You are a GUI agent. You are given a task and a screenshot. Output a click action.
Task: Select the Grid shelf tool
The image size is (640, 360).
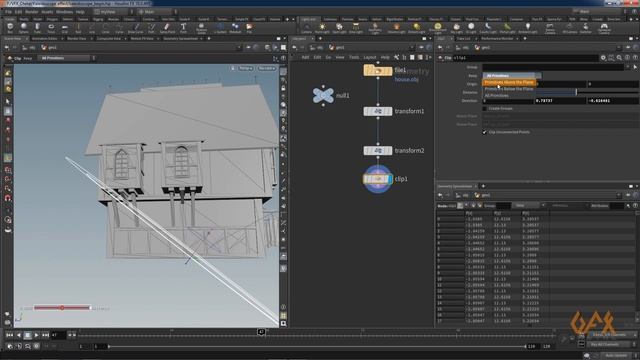[65, 28]
